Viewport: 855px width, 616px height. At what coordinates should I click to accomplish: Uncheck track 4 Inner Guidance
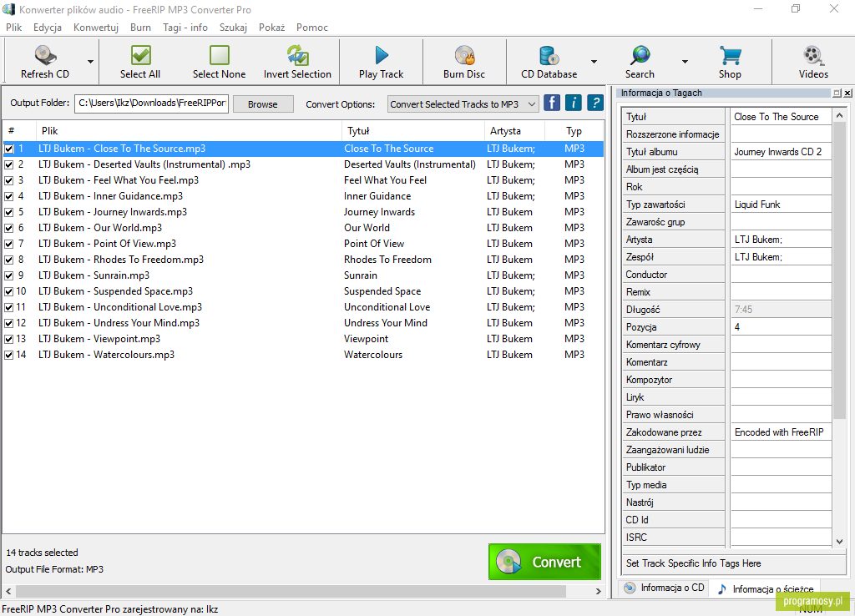point(9,196)
